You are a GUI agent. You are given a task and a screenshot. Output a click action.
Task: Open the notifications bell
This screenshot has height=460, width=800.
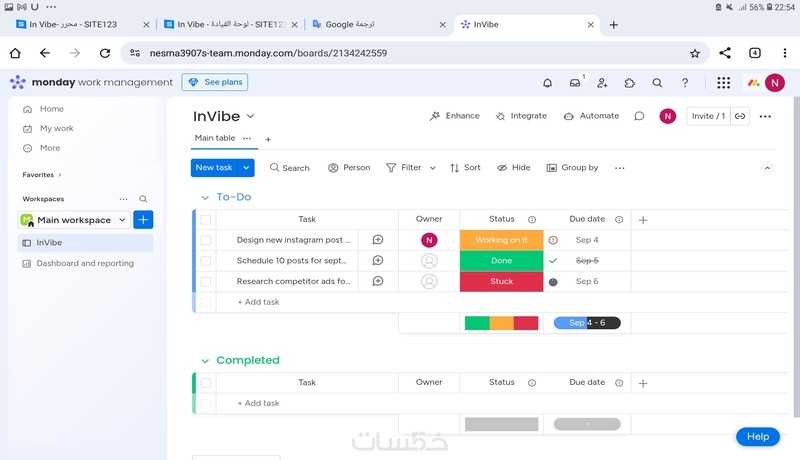click(x=547, y=83)
